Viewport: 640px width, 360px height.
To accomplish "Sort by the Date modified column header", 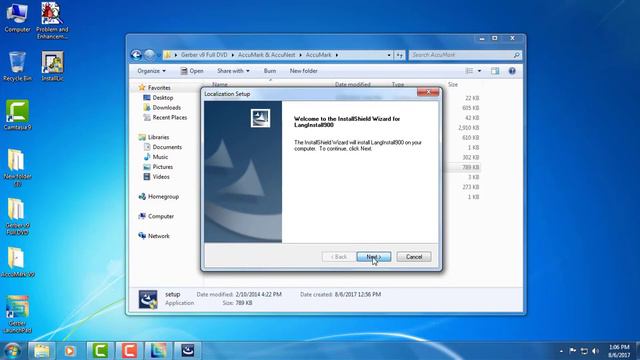I will 353,84.
